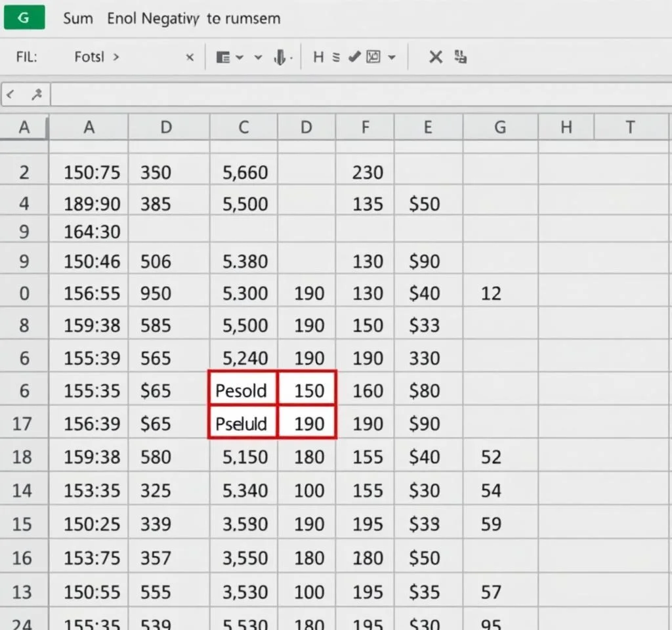Click the small X beside Fotsl
Image resolution: width=672 pixels, height=630 pixels.
(x=190, y=58)
